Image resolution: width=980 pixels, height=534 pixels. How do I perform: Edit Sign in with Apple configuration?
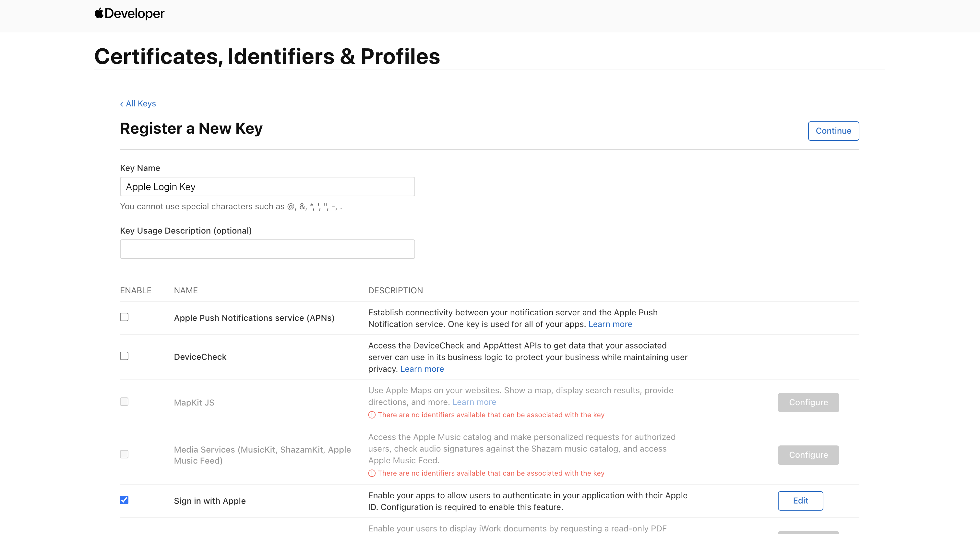pos(800,501)
